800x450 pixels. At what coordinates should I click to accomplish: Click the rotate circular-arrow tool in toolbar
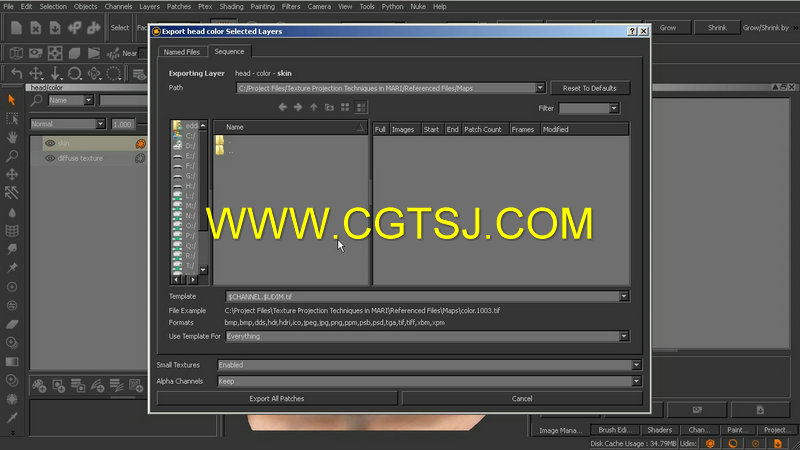coord(75,73)
